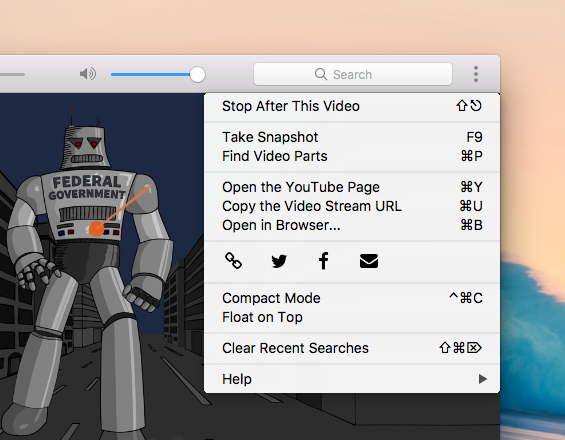Image resolution: width=565 pixels, height=440 pixels.
Task: Click the robot video frame
Action: coord(102,266)
